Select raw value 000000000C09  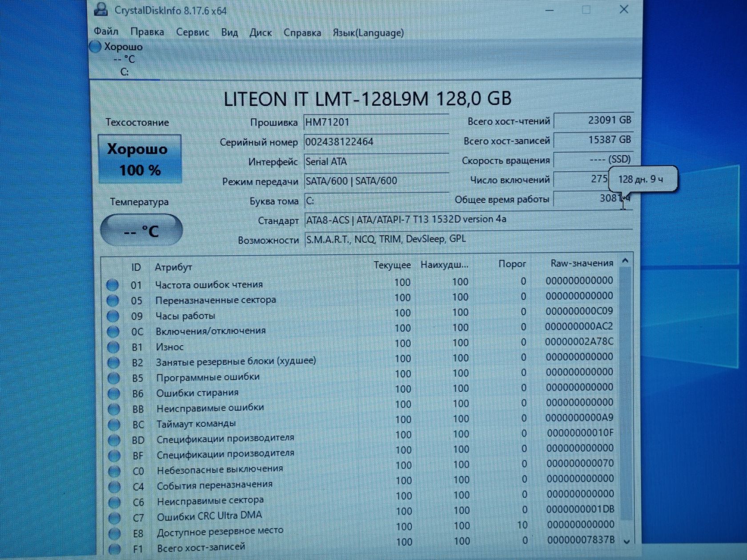579,311
